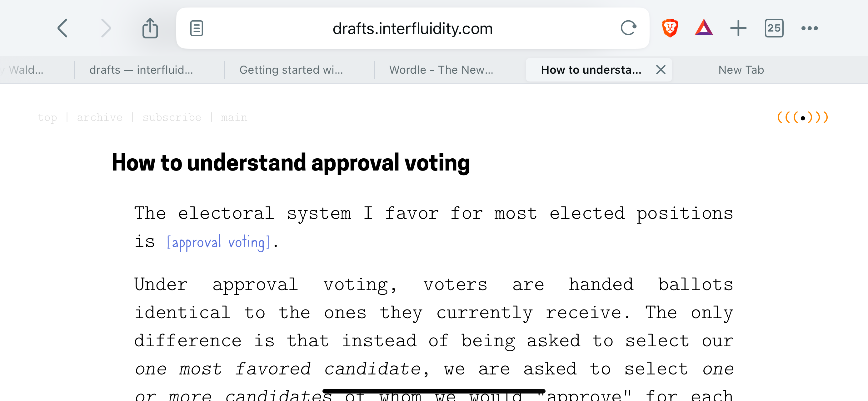The image size is (868, 401).
Task: Add a new tab with plus icon
Action: pyautogui.click(x=738, y=28)
